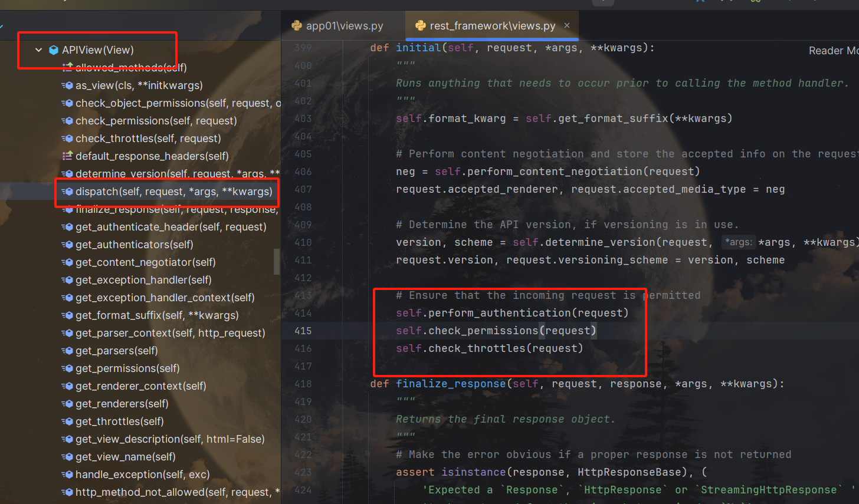Navigate to get_authenticate_header method
Image resolution: width=859 pixels, height=504 pixels.
coord(171,227)
